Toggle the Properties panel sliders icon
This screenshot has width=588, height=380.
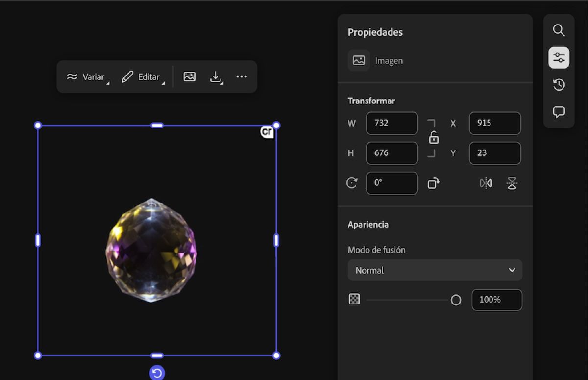click(x=559, y=58)
